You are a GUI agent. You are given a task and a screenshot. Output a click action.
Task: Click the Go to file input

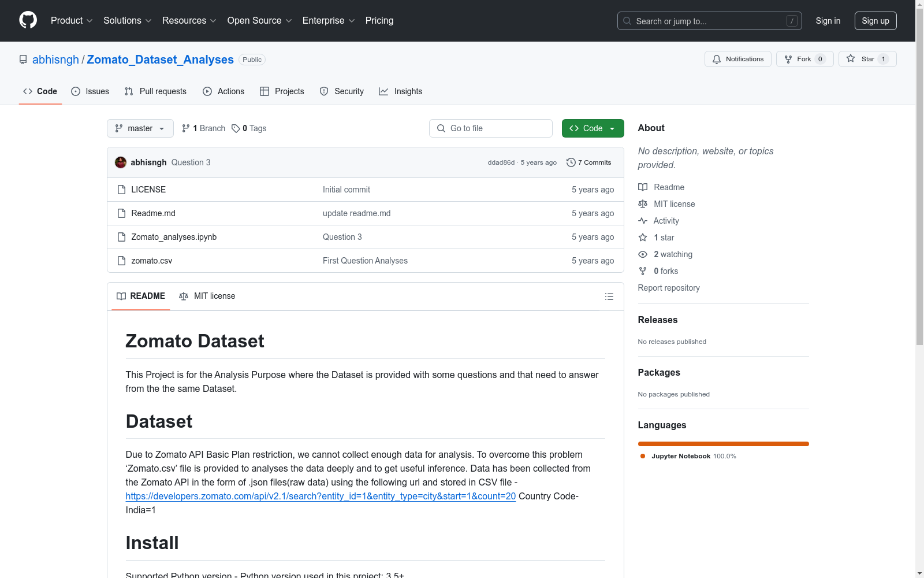tap(491, 128)
